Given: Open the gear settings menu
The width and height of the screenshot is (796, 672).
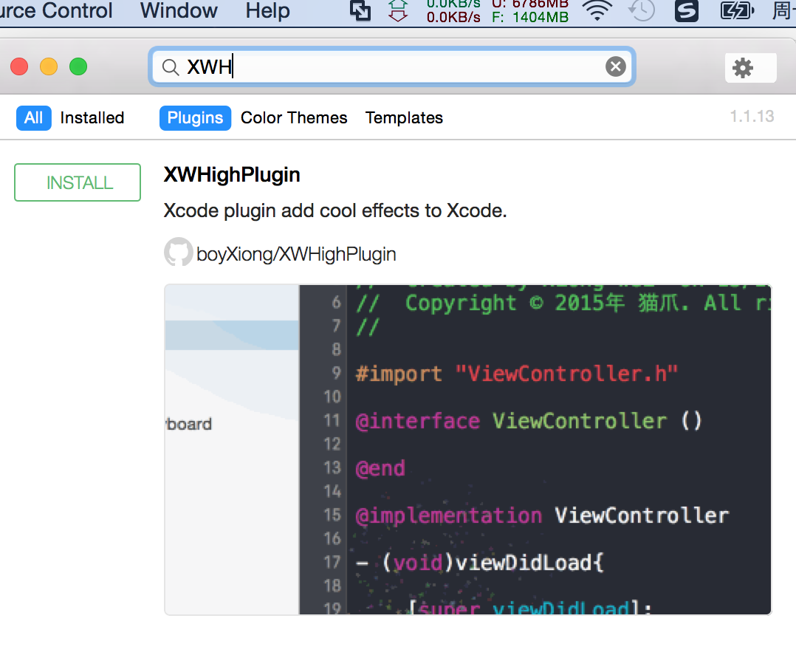Looking at the screenshot, I should click(750, 67).
